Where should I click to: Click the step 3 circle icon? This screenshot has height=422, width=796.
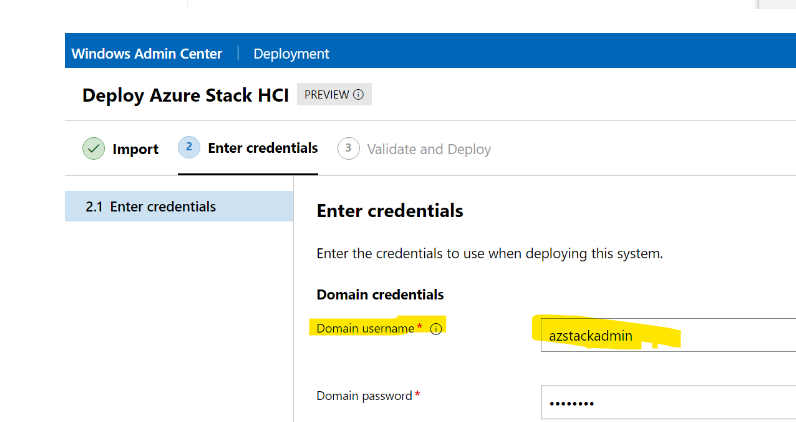348,148
